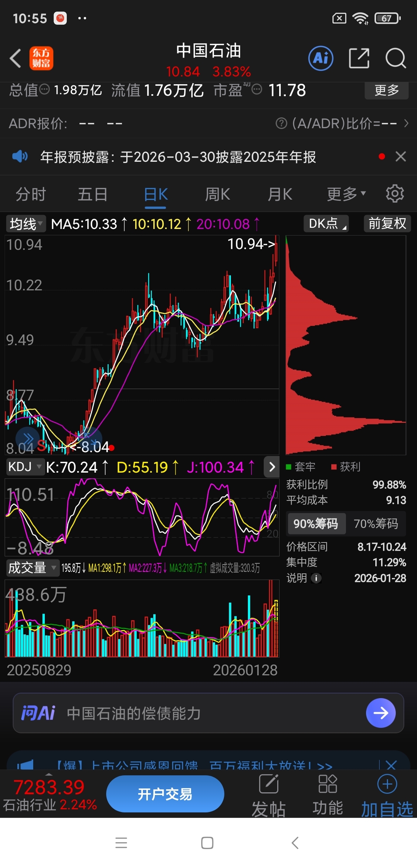Close the promotional banner at bottom
Viewport: 417px width, 868px height.
click(391, 765)
